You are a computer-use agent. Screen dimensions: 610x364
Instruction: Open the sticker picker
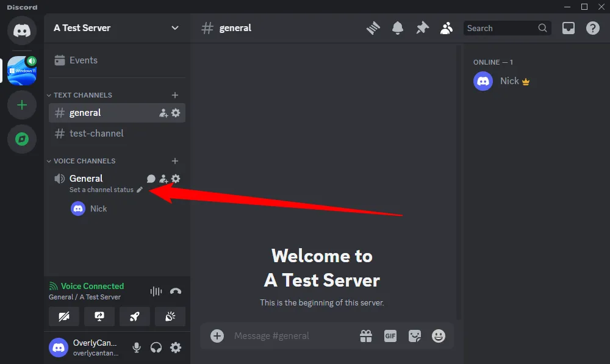click(415, 336)
